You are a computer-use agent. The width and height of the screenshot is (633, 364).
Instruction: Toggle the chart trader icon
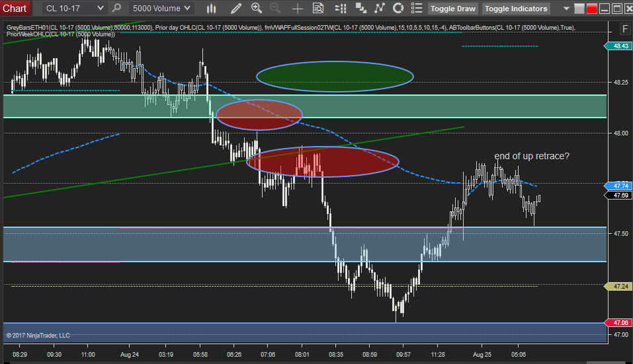(341, 8)
